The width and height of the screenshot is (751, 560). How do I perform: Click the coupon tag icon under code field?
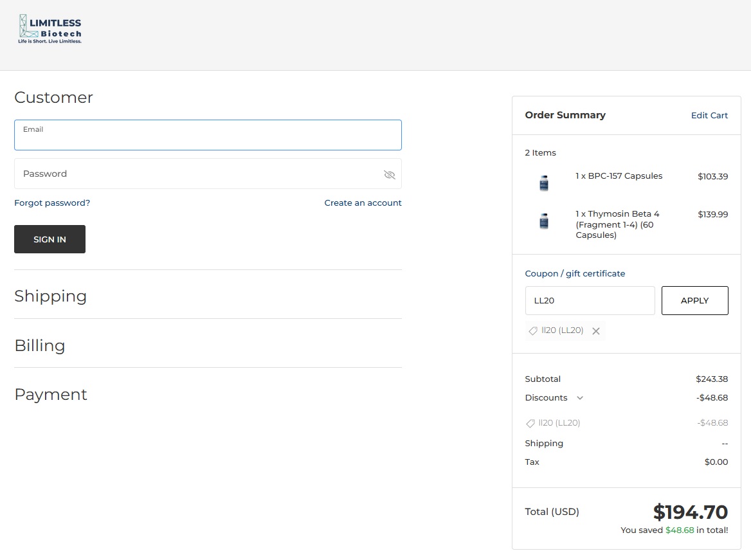[x=532, y=331]
